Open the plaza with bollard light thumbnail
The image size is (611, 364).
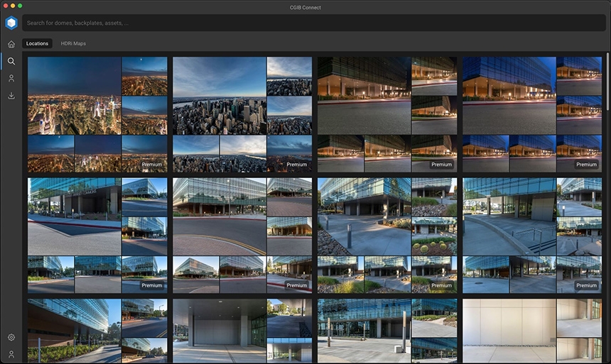(x=364, y=216)
